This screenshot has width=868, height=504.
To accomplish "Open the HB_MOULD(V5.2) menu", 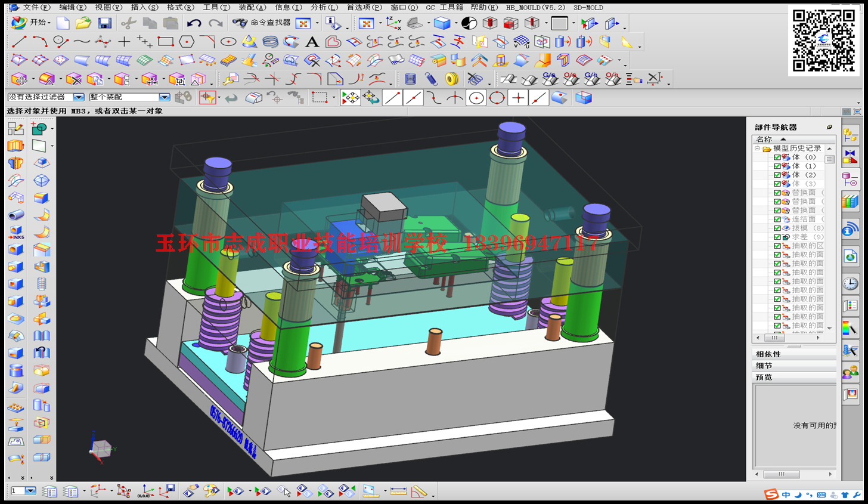I will click(536, 8).
